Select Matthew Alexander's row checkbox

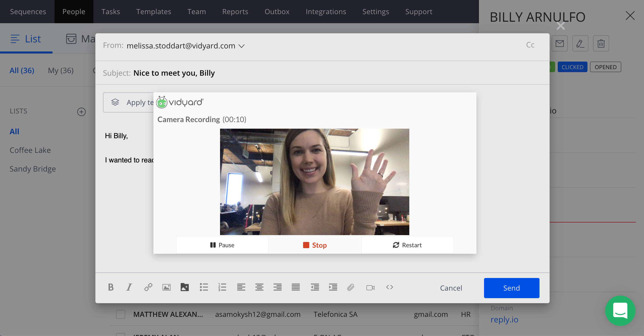click(x=120, y=314)
